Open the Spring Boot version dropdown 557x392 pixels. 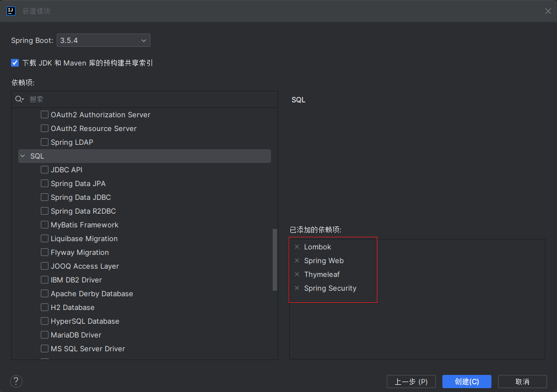point(104,41)
